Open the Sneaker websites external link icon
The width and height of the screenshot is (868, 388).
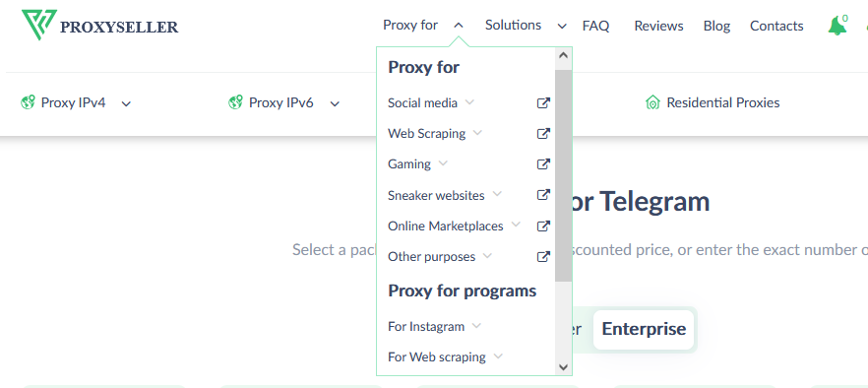click(543, 195)
